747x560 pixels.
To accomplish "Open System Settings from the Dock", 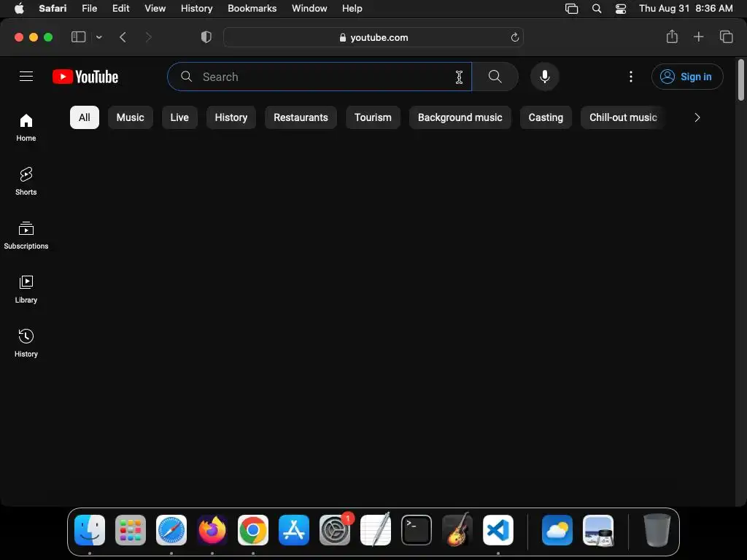I will coord(335,529).
